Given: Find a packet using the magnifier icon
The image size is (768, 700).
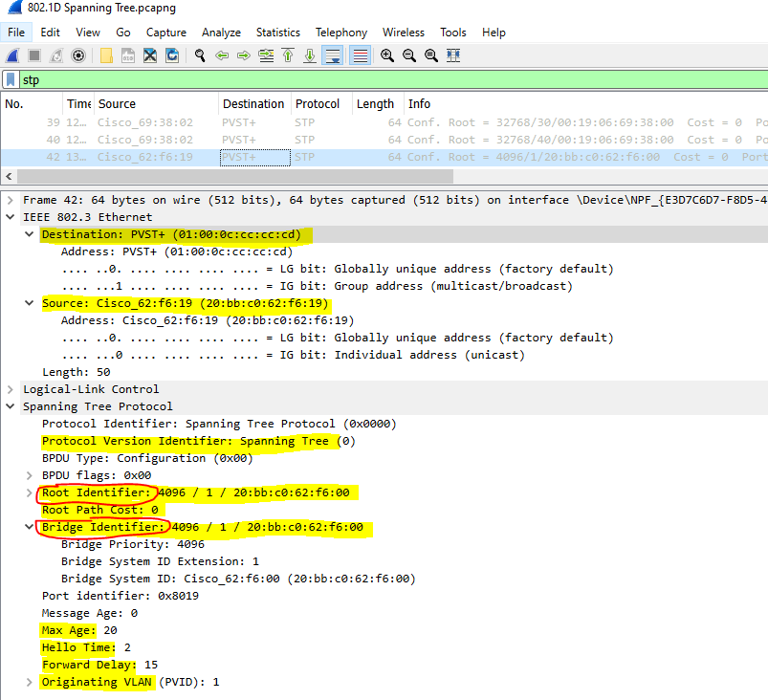Looking at the screenshot, I should [x=200, y=55].
